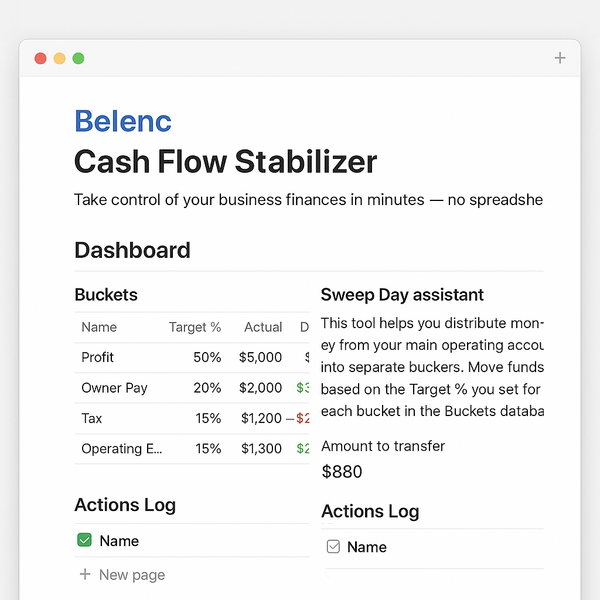
Task: Click the plus icon beside New page
Action: coord(85,575)
